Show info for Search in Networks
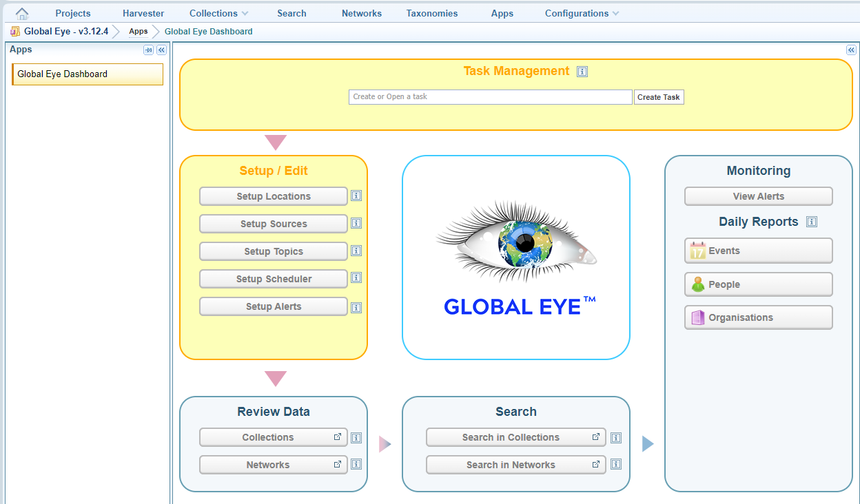The image size is (860, 504). click(616, 464)
